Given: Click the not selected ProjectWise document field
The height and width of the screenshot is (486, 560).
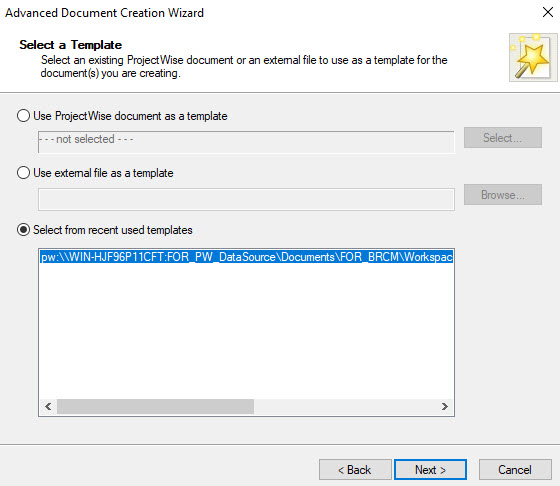Looking at the screenshot, I should click(x=246, y=142).
